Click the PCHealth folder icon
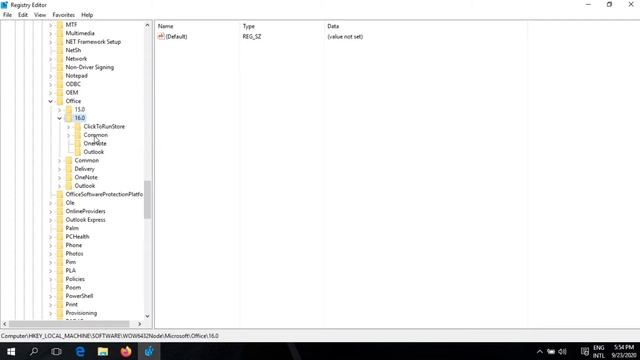640x360 pixels. coord(60,237)
